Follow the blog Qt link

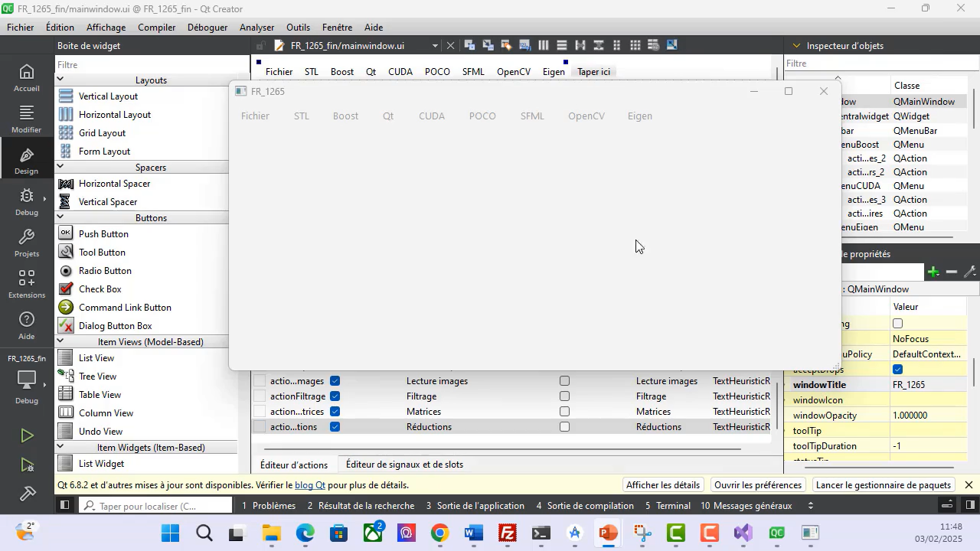[310, 485]
